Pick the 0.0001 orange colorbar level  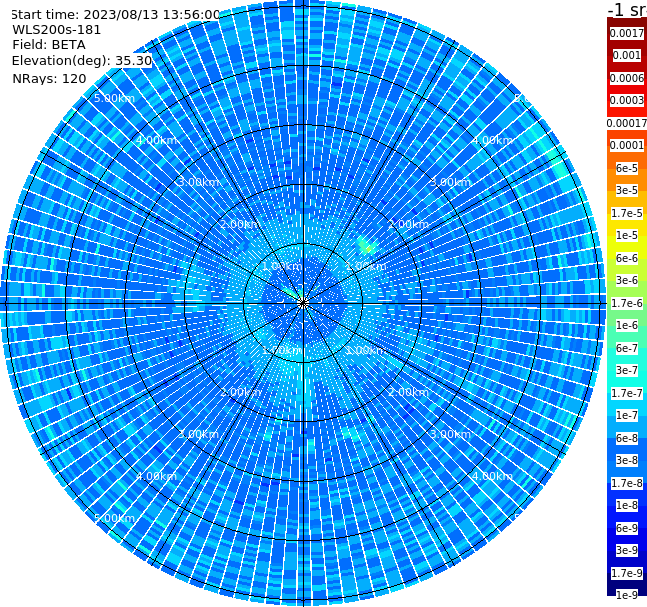coord(627,145)
